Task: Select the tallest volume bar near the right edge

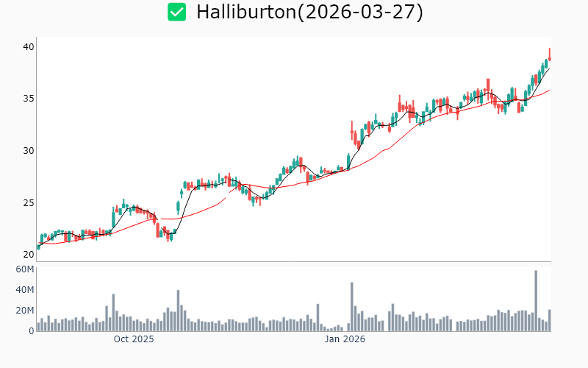Action: pos(536,302)
